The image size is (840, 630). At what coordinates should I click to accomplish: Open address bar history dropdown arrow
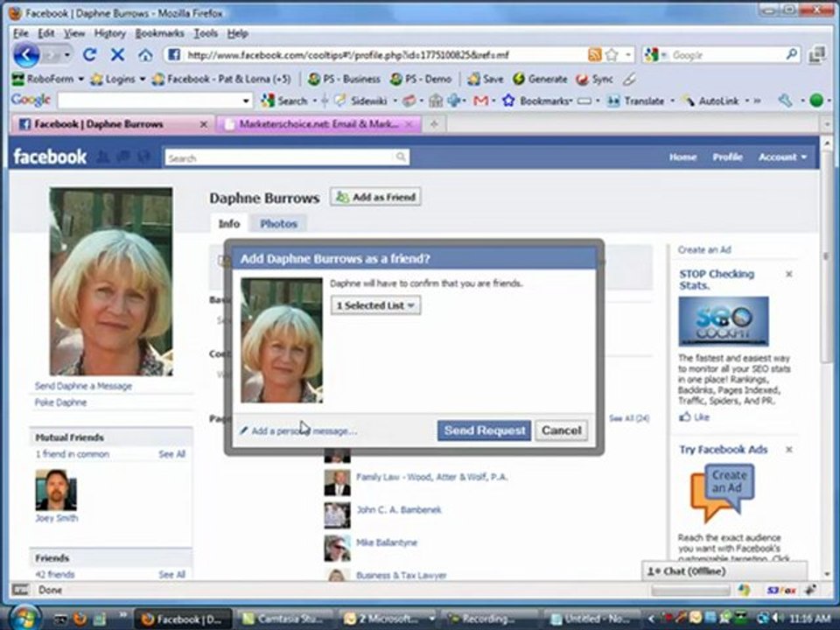(x=628, y=54)
